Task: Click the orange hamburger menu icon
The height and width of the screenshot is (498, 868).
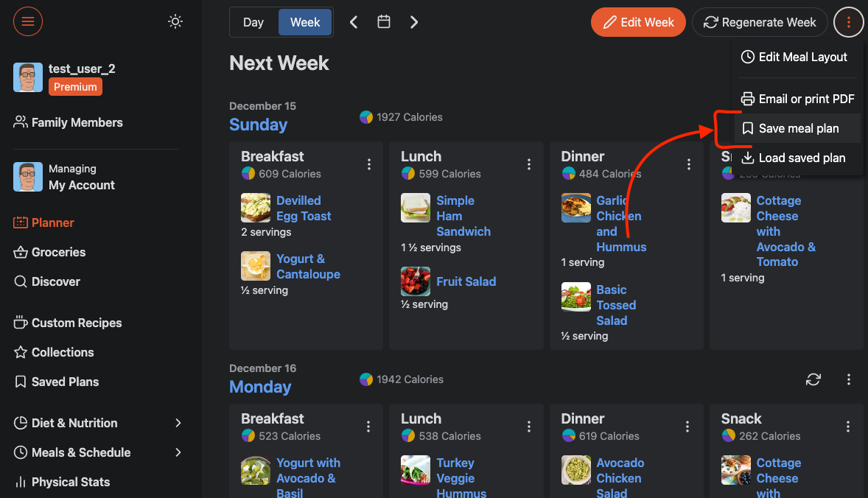Action: coord(28,22)
